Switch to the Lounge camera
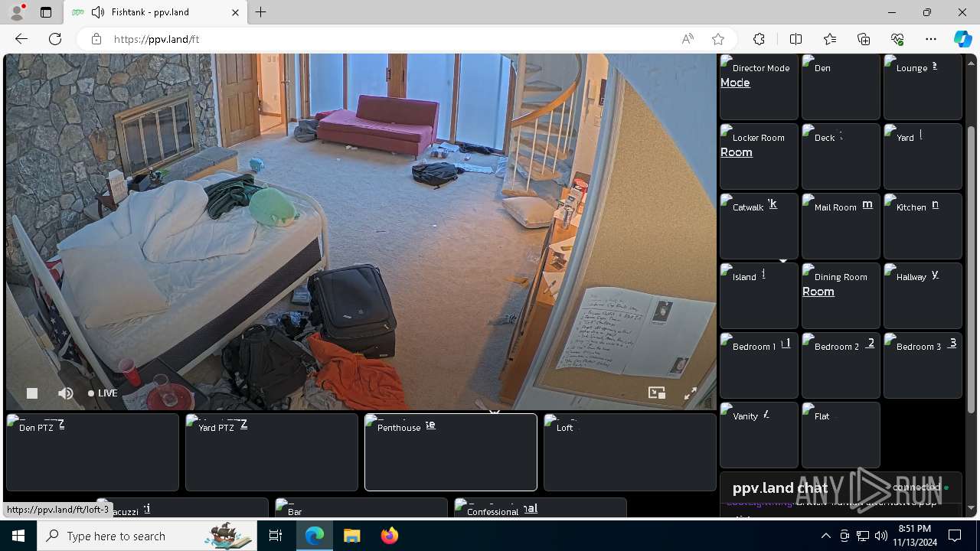The width and height of the screenshot is (980, 551). (923, 86)
